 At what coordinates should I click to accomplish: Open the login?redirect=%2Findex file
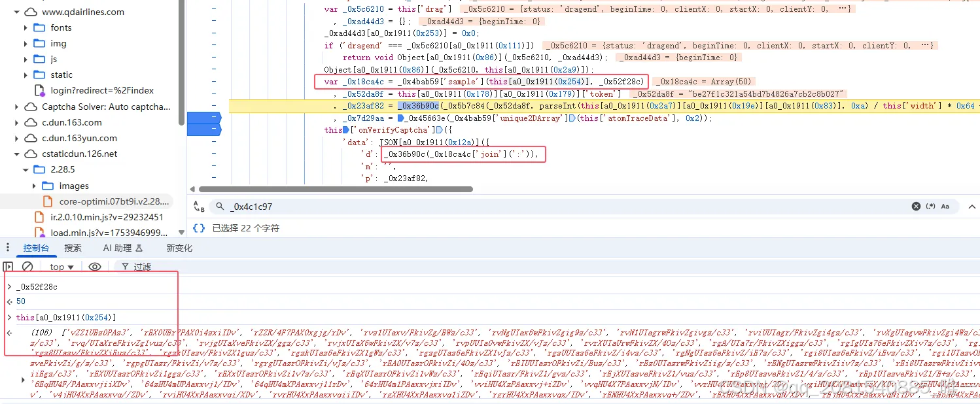click(102, 90)
